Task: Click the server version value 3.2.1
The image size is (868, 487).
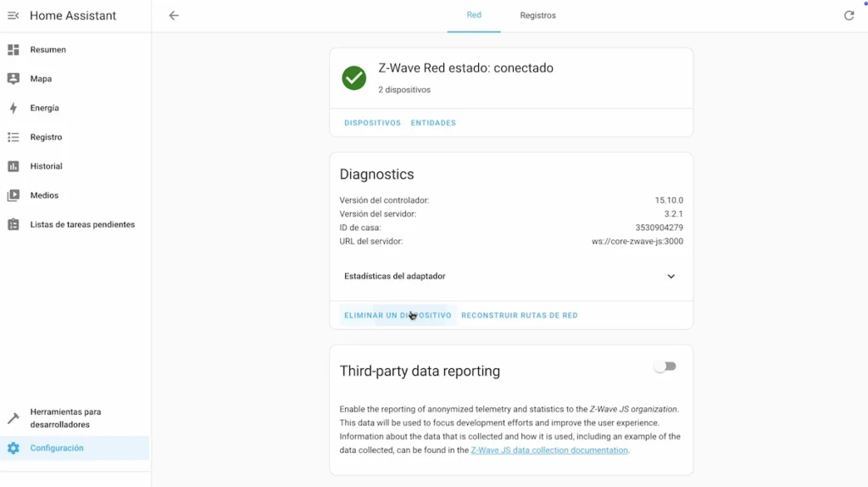Action: (x=674, y=214)
